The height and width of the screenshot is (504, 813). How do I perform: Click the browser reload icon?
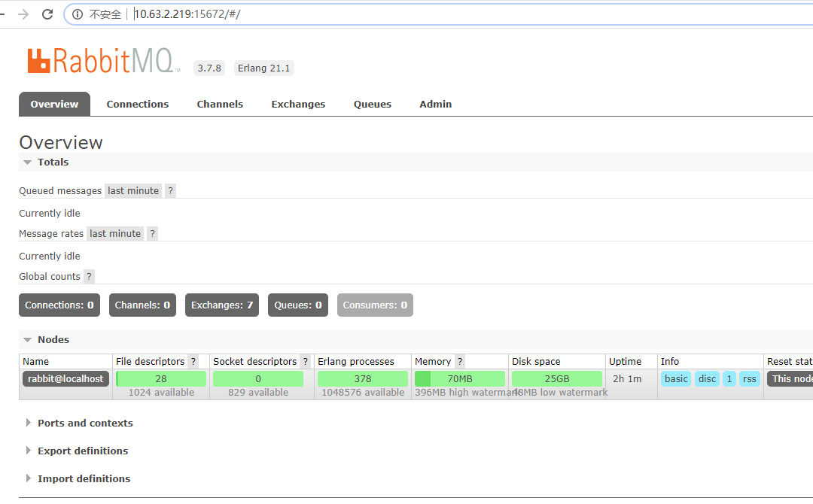(x=47, y=14)
